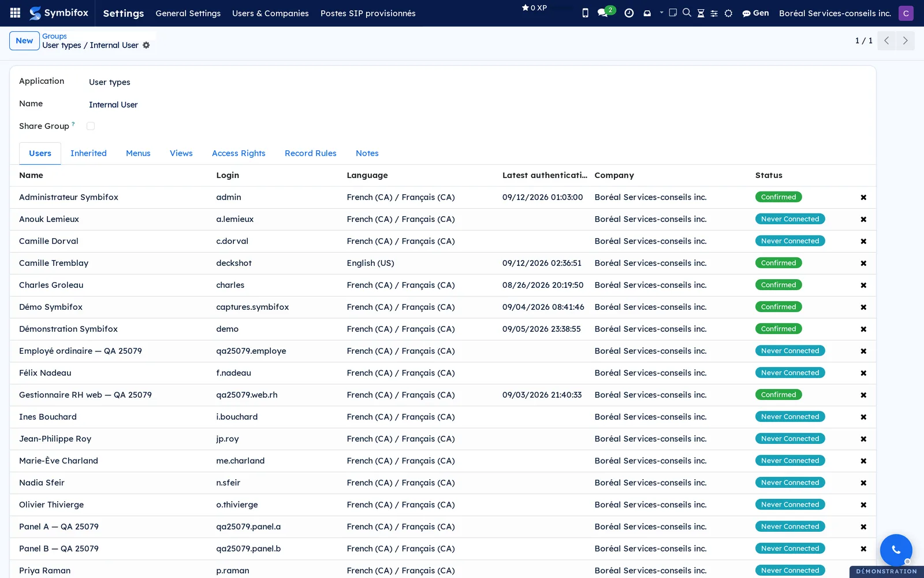This screenshot has width=924, height=578.
Task: Remove Démo Symbifox row with X
Action: [863, 307]
